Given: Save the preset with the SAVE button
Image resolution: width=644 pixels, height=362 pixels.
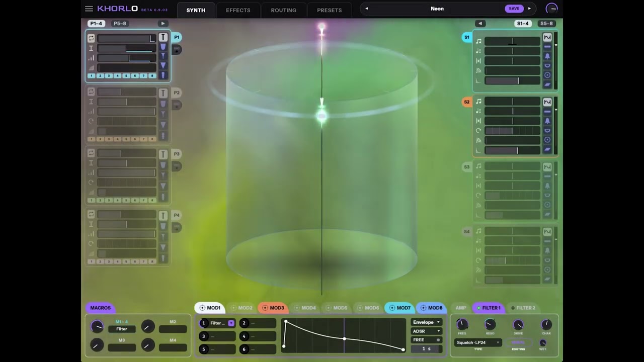Looking at the screenshot, I should [514, 9].
